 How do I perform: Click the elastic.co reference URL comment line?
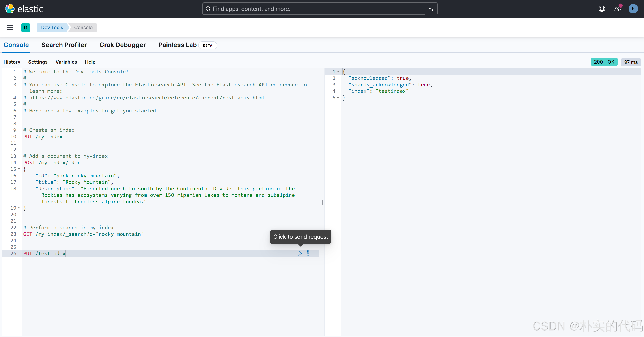point(144,98)
